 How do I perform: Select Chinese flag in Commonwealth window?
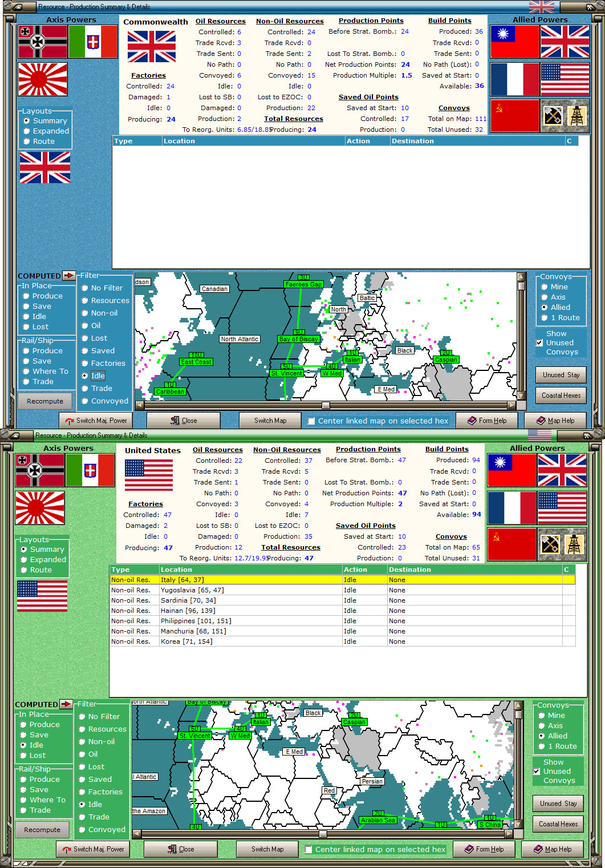coord(514,42)
